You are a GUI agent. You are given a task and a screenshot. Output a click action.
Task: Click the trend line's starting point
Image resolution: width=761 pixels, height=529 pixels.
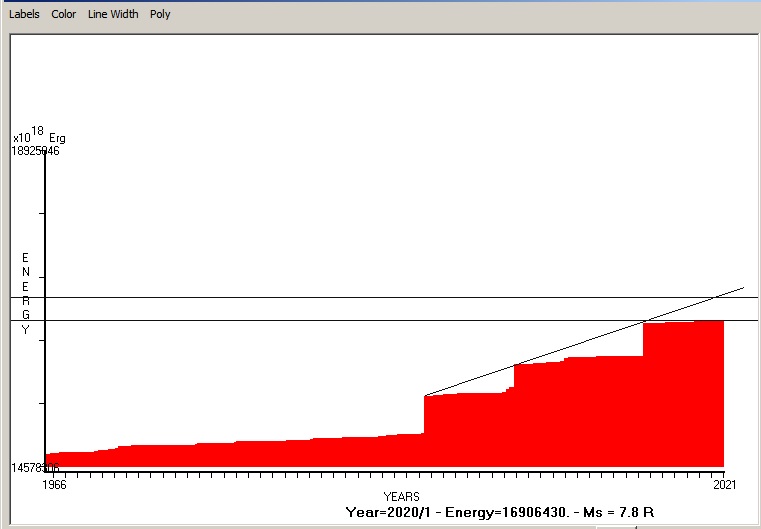[x=426, y=395]
